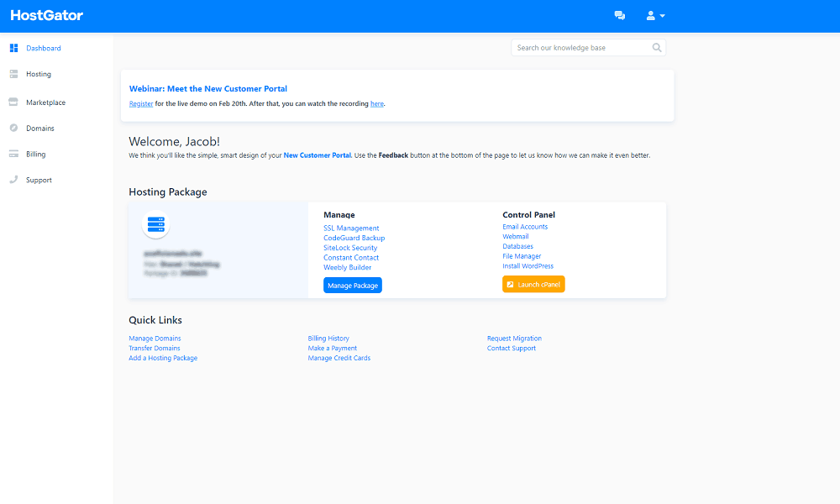Image resolution: width=840 pixels, height=504 pixels.
Task: Open Constant Contact link
Action: coord(351,258)
